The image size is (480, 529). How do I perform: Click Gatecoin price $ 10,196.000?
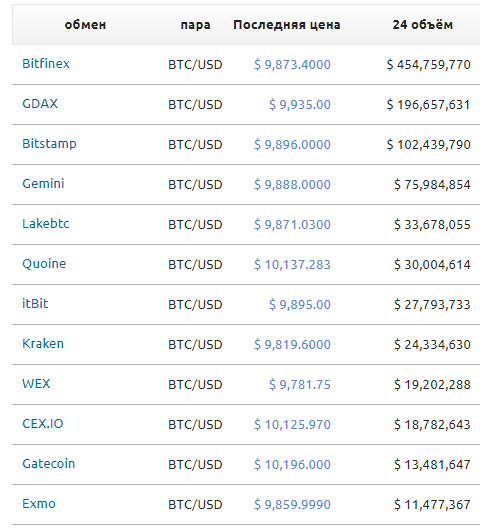point(292,465)
